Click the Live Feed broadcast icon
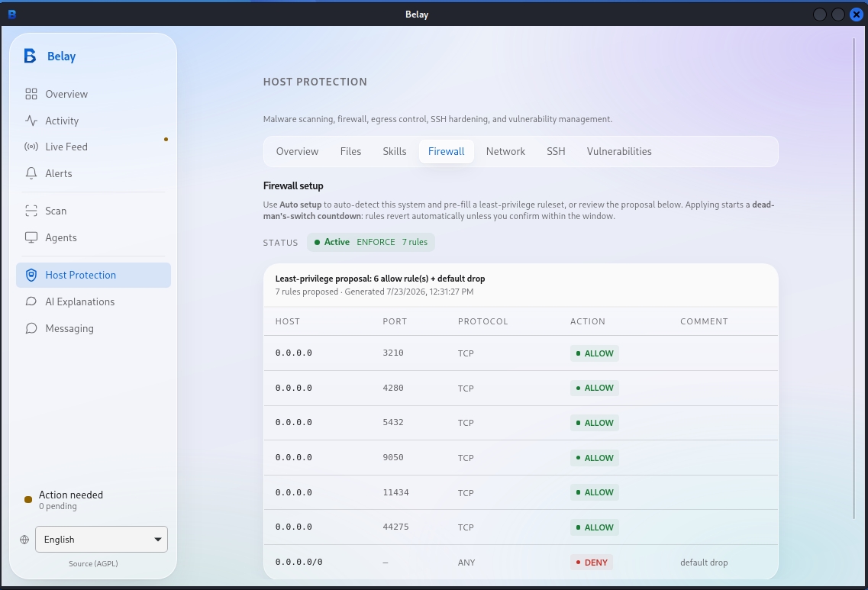This screenshot has height=590, width=868. pyautogui.click(x=31, y=147)
